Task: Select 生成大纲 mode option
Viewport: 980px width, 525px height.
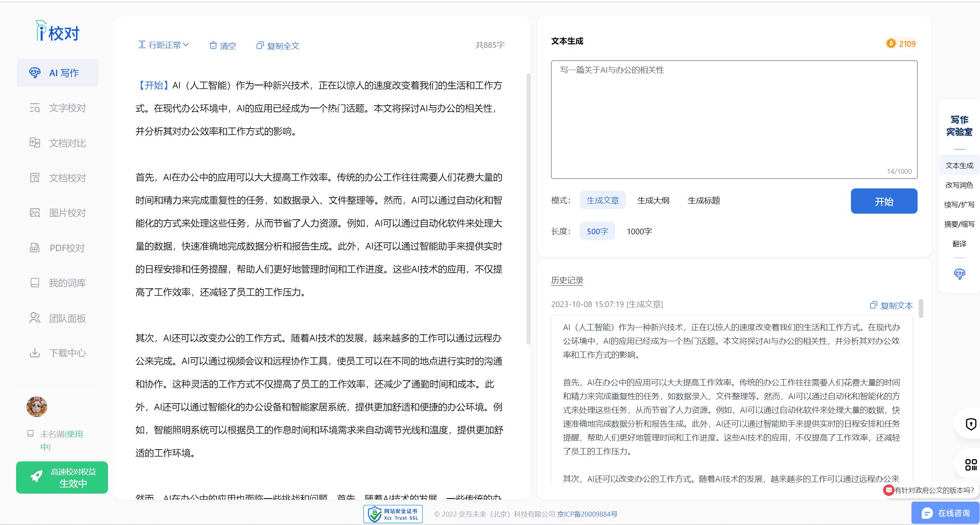Action: [653, 200]
